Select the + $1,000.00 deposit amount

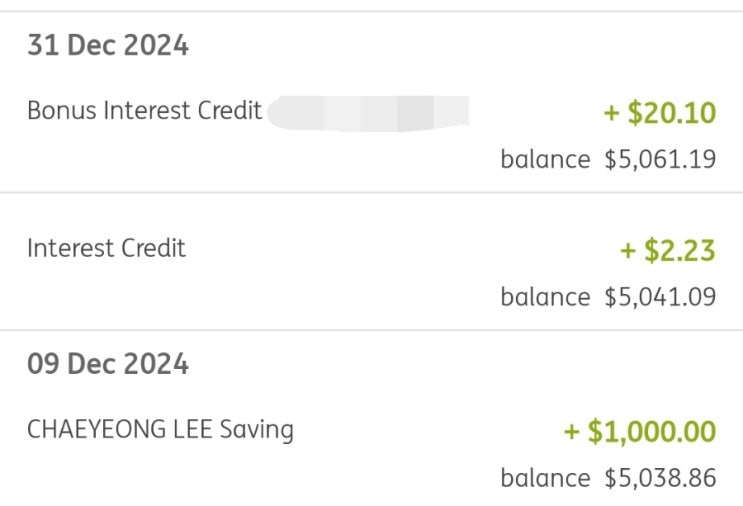[x=640, y=432]
